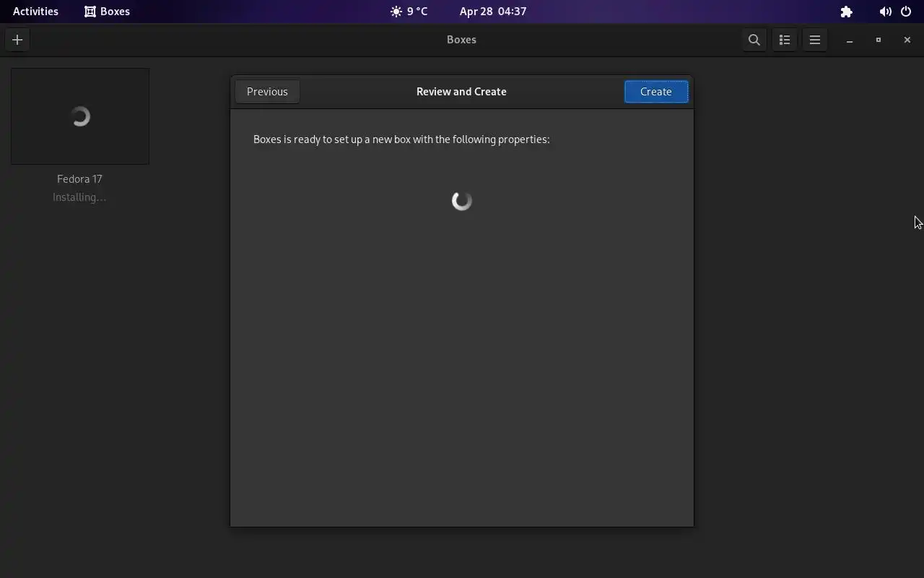The height and width of the screenshot is (578, 924).
Task: Click the plus icon to add new box
Action: click(17, 40)
